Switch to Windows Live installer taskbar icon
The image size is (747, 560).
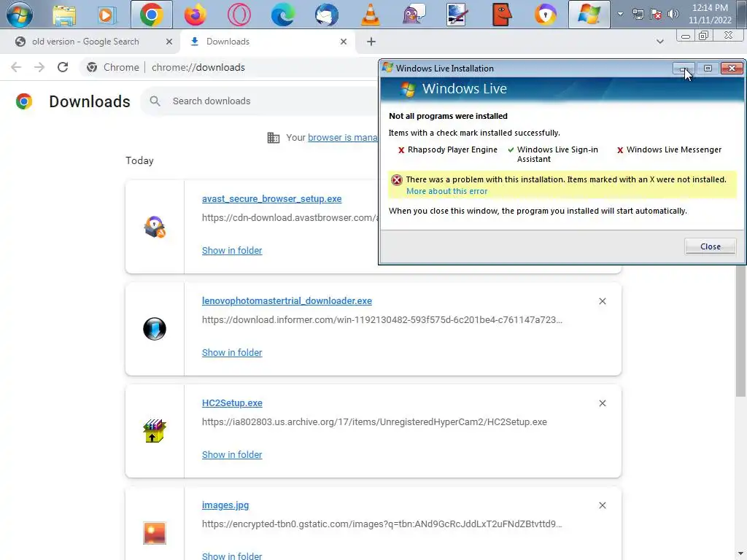pyautogui.click(x=589, y=15)
